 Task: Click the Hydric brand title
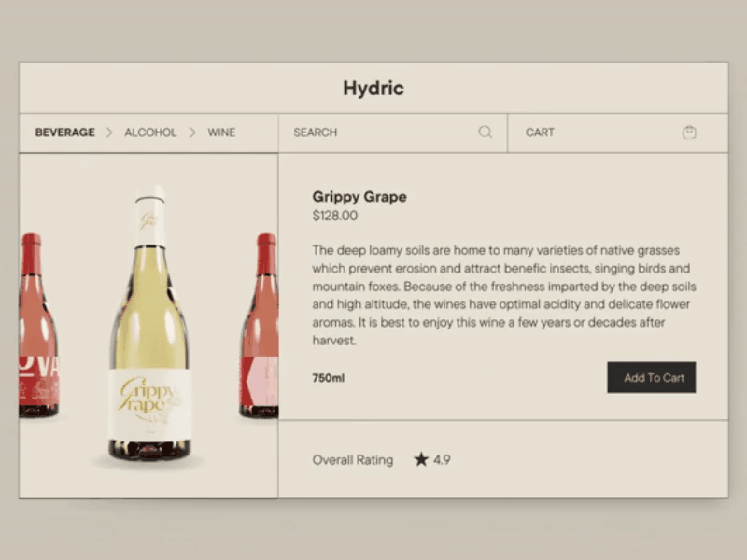[x=373, y=89]
